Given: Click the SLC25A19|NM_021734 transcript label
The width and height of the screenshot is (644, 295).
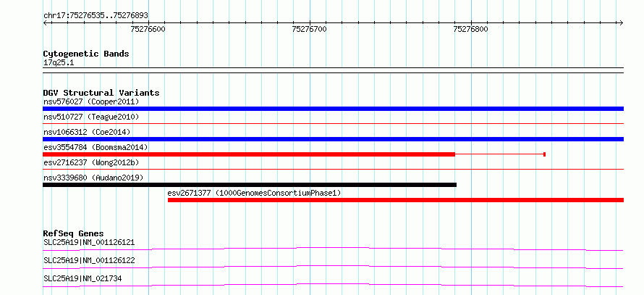Looking at the screenshot, I should [x=82, y=279].
